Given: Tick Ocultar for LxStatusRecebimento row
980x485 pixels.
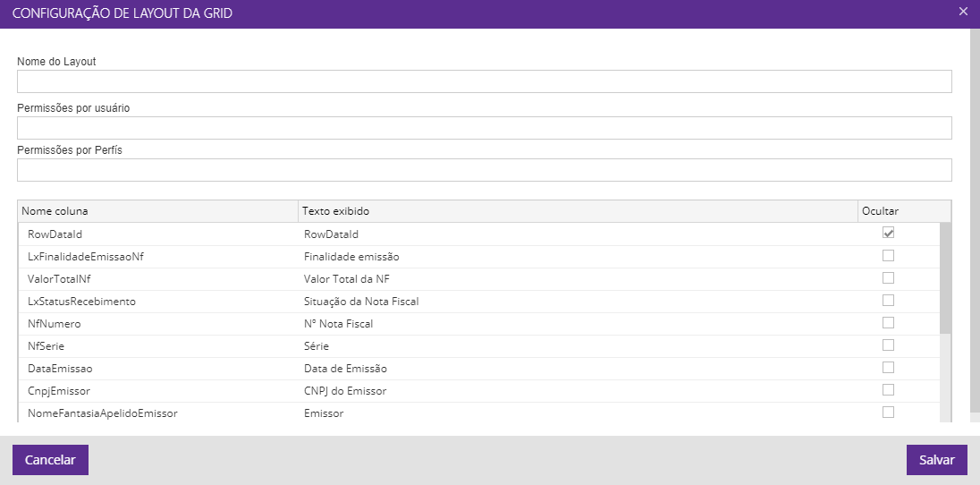Looking at the screenshot, I should (888, 300).
